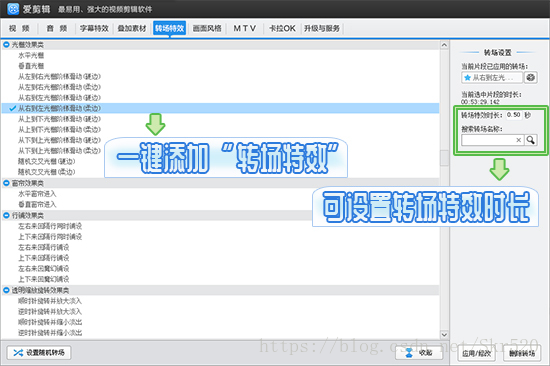
Task: Collapse the 行铺效果类 category
Action: coord(6,215)
